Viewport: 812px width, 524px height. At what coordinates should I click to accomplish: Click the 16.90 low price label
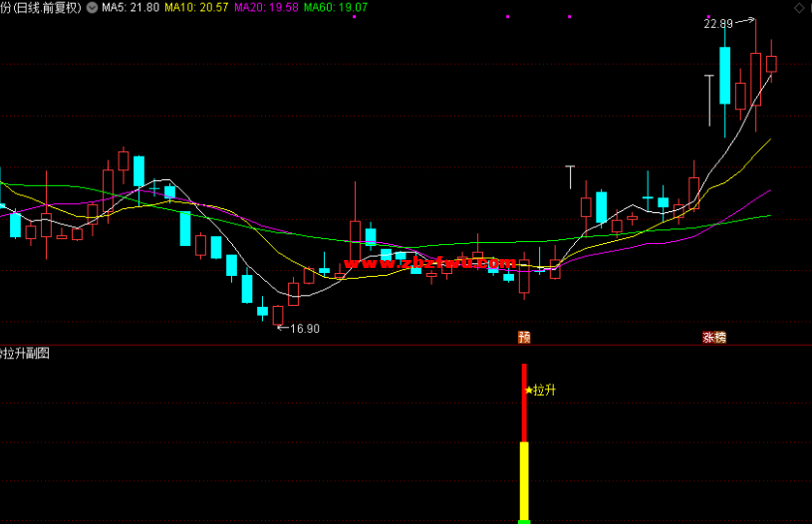305,329
